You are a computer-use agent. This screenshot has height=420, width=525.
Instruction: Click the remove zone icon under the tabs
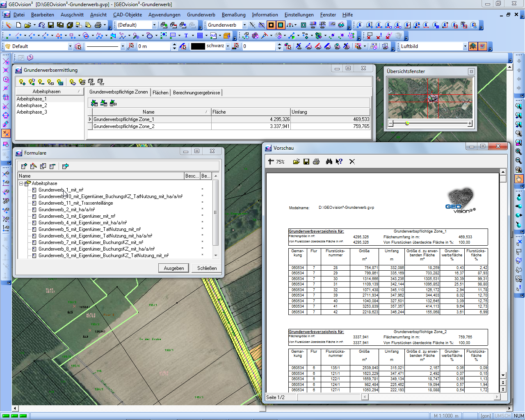(x=104, y=103)
